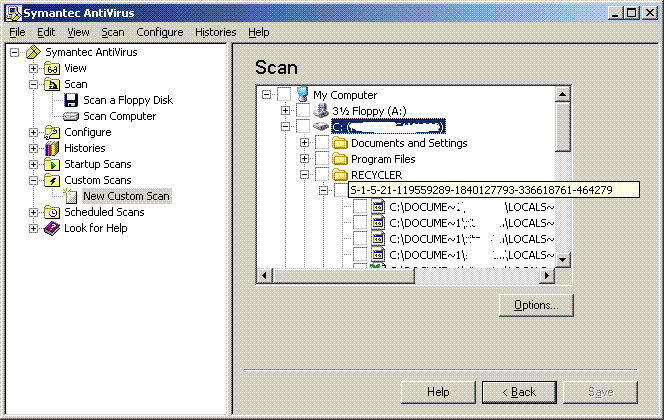Click the 3½ Floppy (A:) drive icon

[321, 111]
